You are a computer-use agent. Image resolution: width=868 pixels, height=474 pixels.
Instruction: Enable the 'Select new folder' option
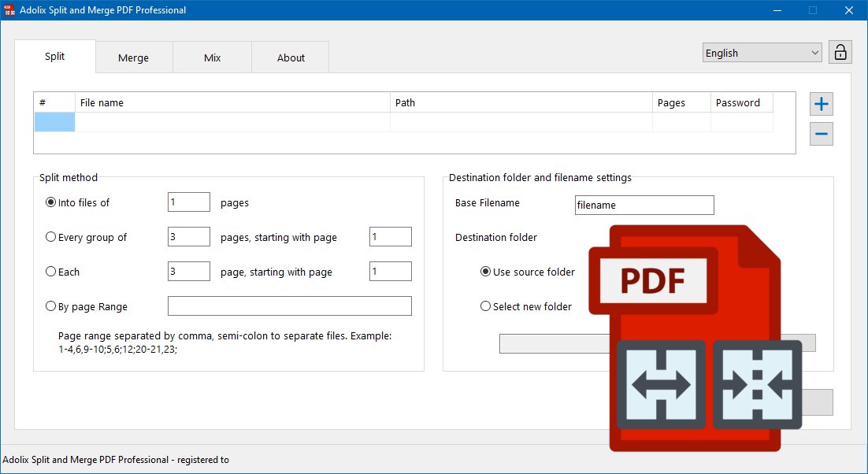(x=486, y=306)
